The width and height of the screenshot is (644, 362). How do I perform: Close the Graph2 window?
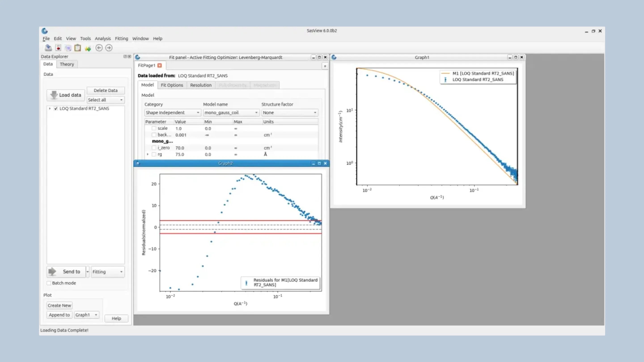coord(325,163)
